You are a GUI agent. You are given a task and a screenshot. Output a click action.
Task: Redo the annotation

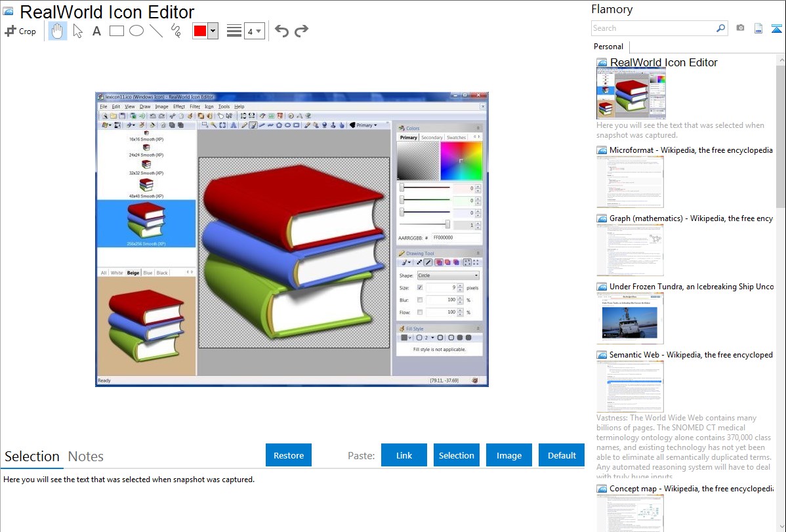coord(301,31)
